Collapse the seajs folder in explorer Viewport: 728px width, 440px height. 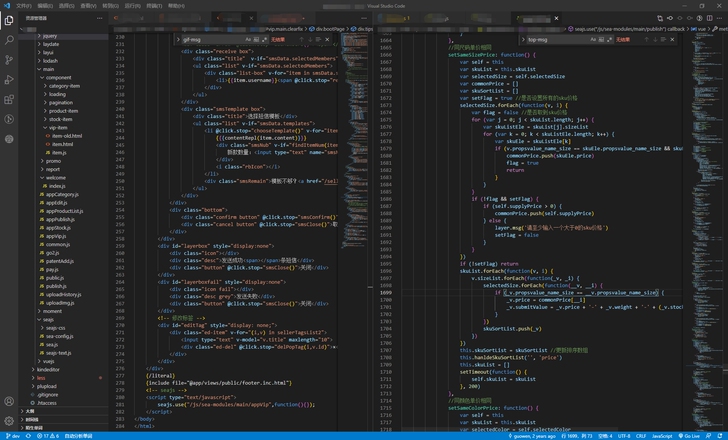click(x=48, y=320)
